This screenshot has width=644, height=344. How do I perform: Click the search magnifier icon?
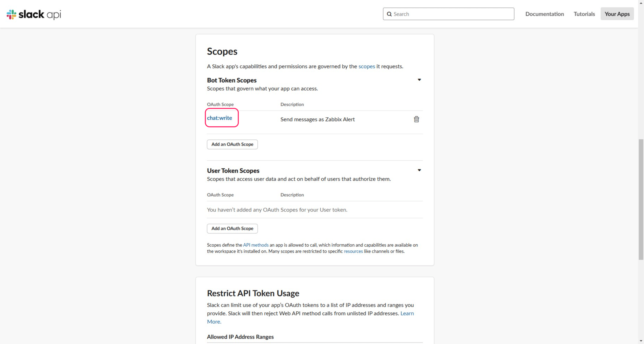389,14
